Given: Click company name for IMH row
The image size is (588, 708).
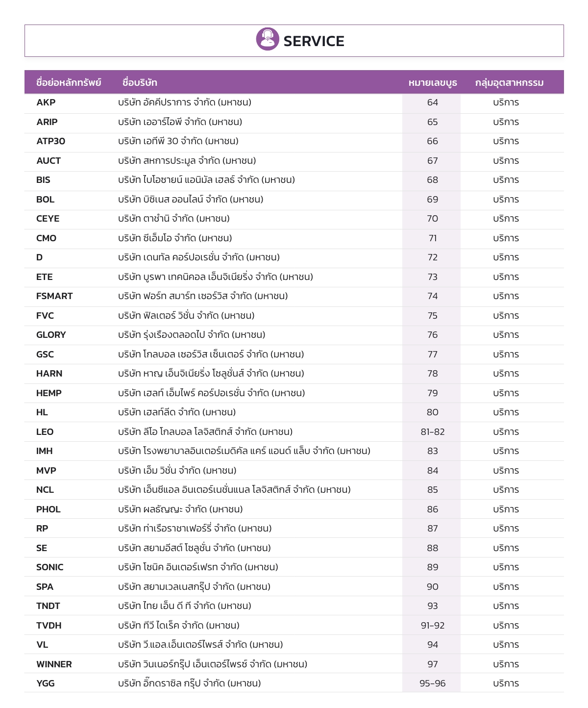Looking at the screenshot, I should click(x=244, y=451).
